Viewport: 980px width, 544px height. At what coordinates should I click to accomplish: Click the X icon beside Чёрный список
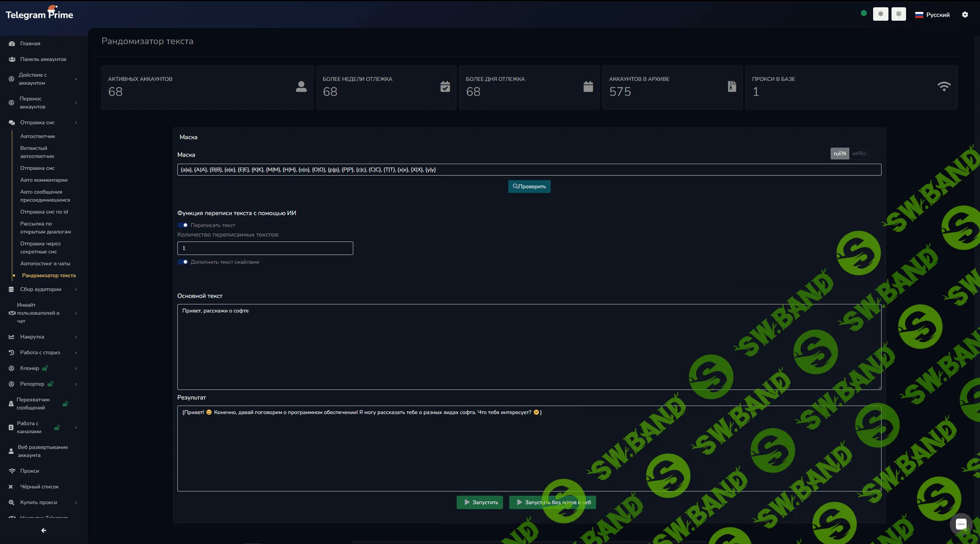(x=11, y=486)
